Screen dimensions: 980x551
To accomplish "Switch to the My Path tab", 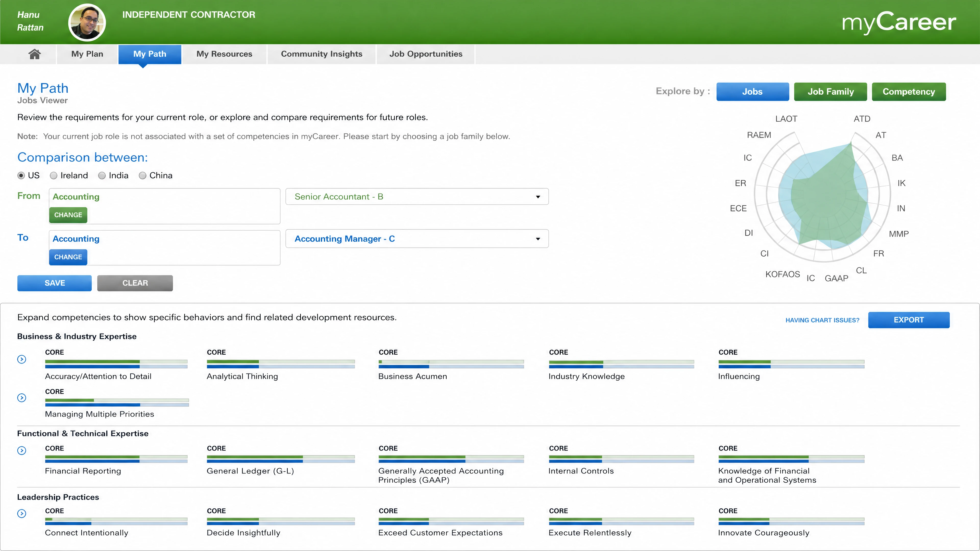I will tap(150, 54).
